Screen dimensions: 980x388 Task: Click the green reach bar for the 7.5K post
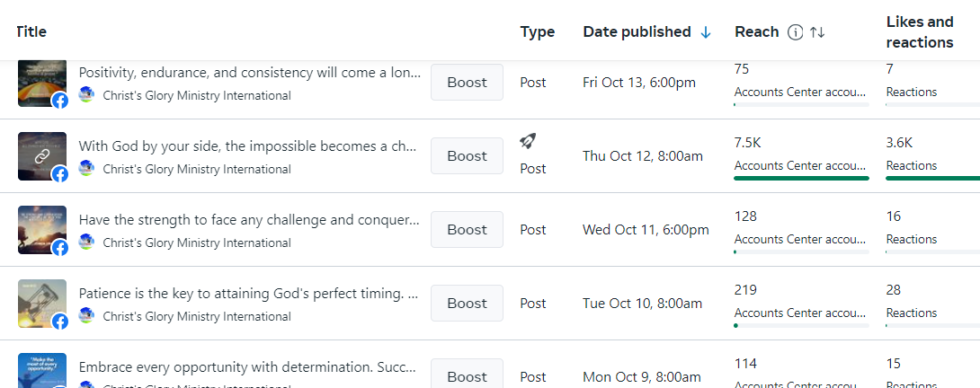pos(801,178)
